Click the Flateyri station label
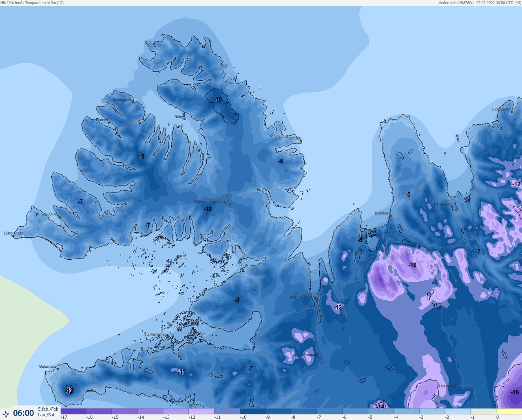This screenshot has height=420, width=522. (x=102, y=120)
